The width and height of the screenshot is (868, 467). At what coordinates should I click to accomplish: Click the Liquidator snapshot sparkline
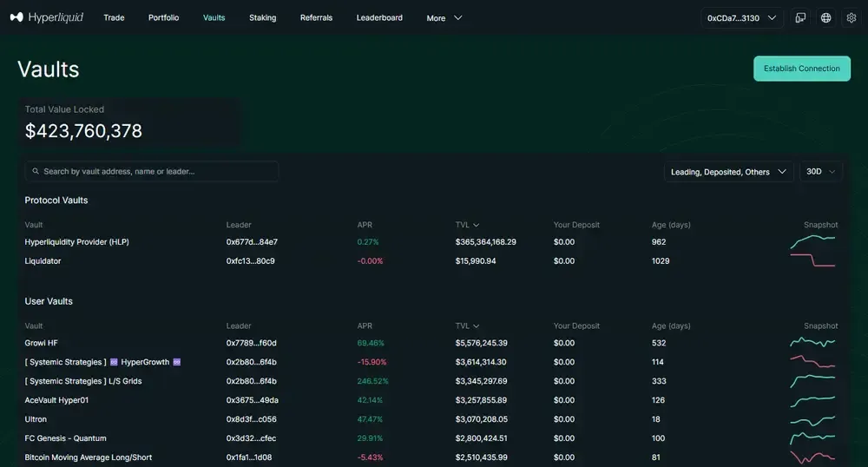coord(812,260)
